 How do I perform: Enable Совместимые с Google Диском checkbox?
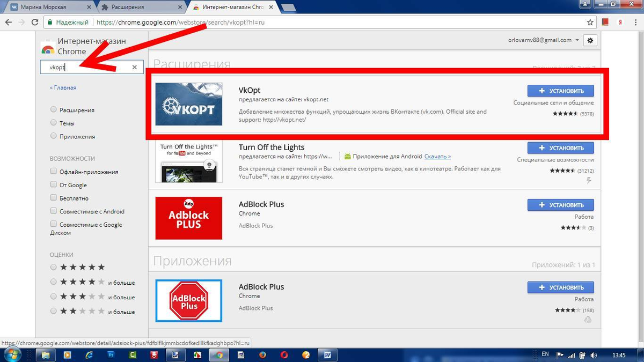(x=53, y=224)
